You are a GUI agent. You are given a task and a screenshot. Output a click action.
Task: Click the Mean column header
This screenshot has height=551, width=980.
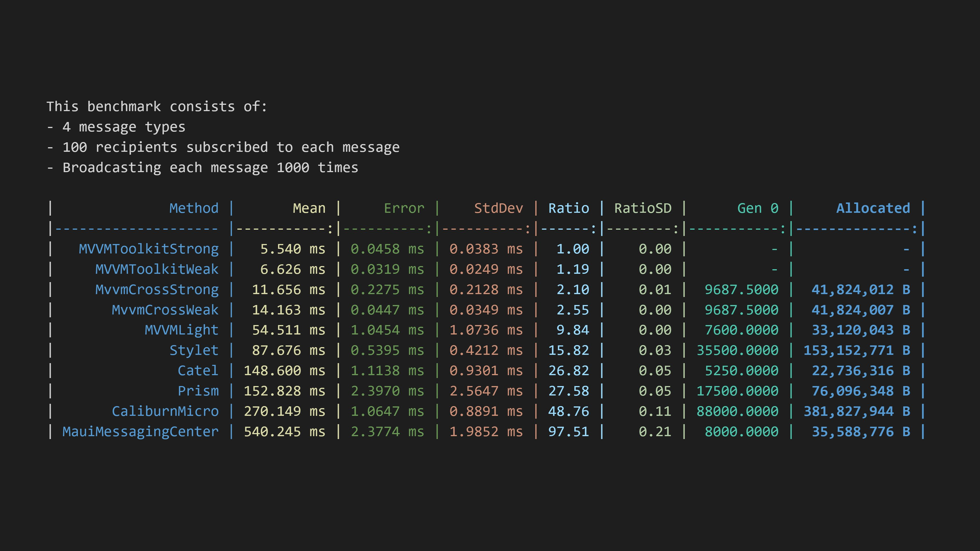[x=309, y=208]
